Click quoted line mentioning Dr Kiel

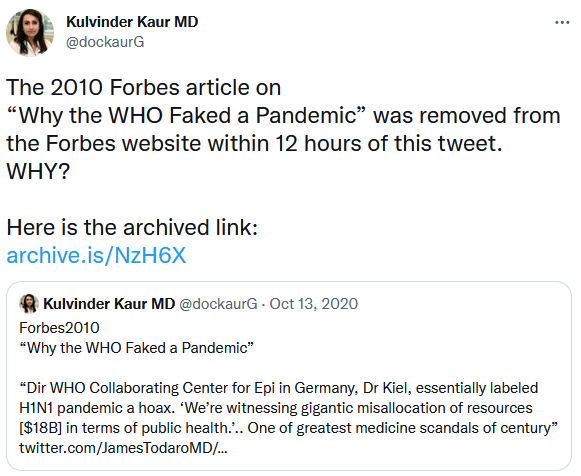279,388
